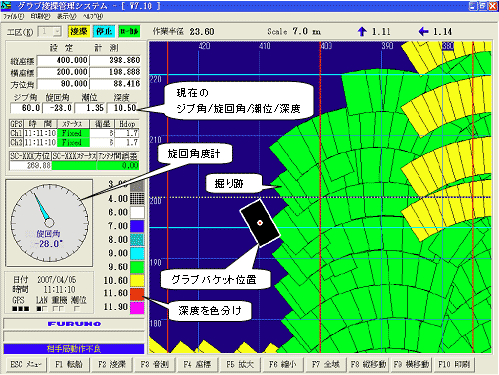Open the ヘルプ menu
The width and height of the screenshot is (499, 375).
tap(93, 17)
